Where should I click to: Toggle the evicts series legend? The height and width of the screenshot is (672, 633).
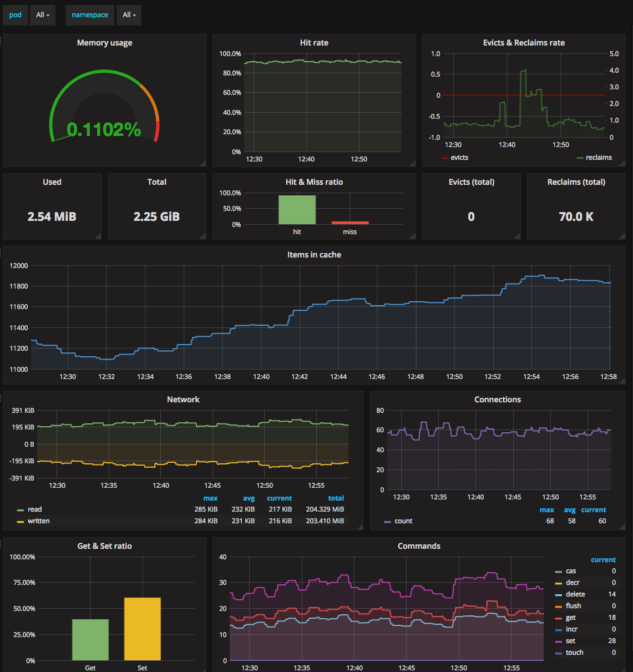point(455,158)
